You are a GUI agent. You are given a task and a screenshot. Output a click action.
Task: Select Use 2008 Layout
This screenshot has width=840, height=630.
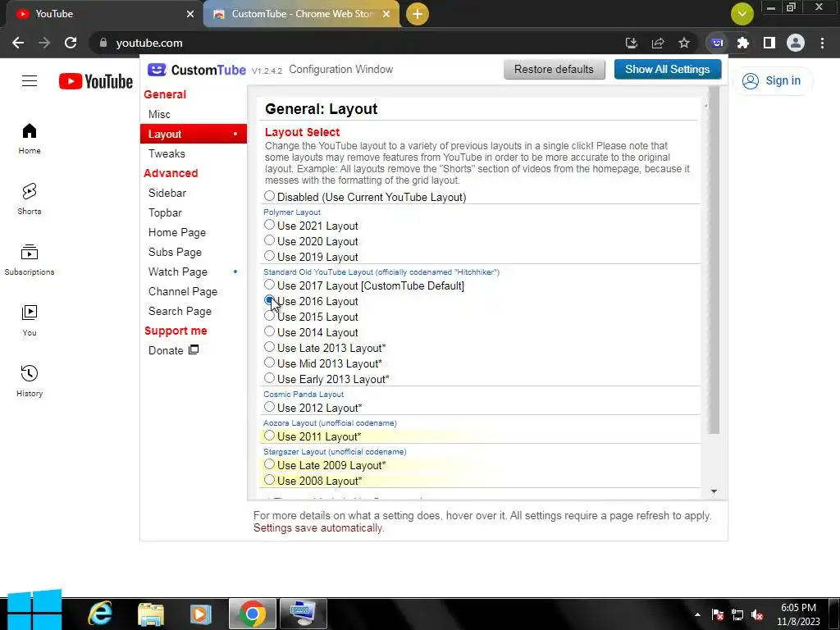pyautogui.click(x=269, y=480)
